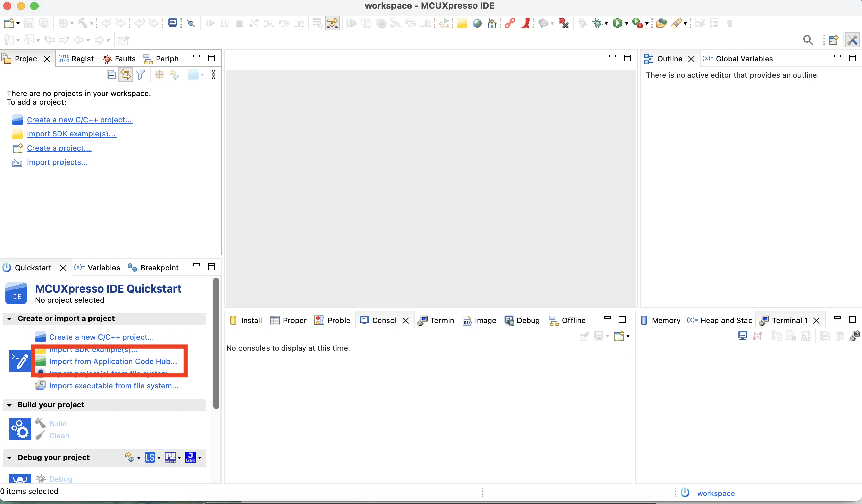This screenshot has height=504, width=862.
Task: Open the Debug bug dropdown arrow
Action: (x=606, y=24)
